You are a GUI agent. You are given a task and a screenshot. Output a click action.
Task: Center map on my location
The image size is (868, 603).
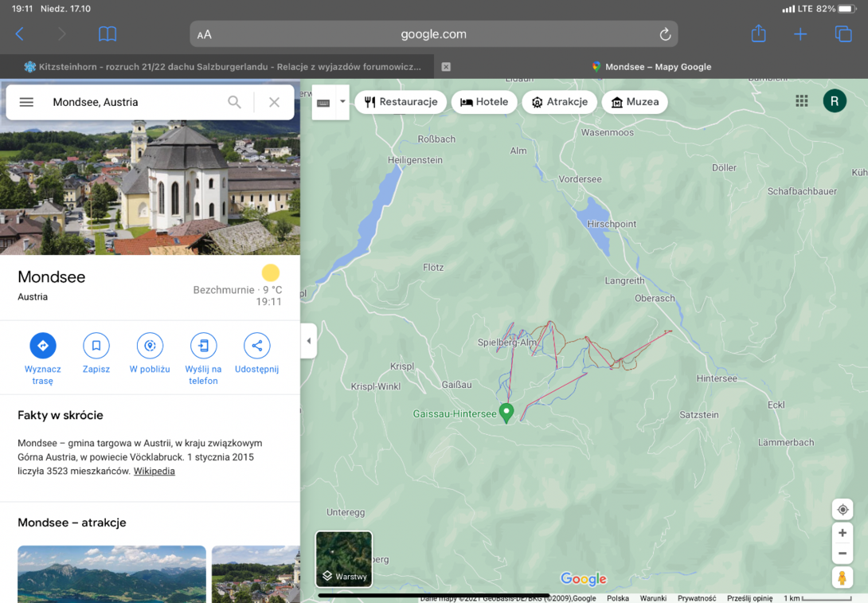tap(843, 510)
